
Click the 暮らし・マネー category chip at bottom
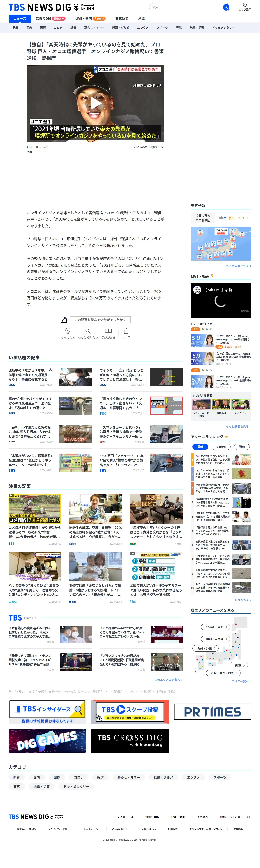coord(129,777)
